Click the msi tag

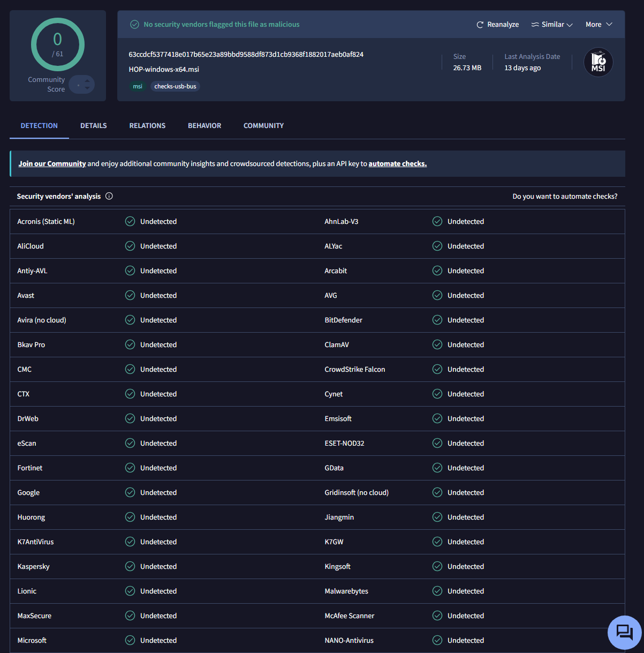click(x=138, y=86)
